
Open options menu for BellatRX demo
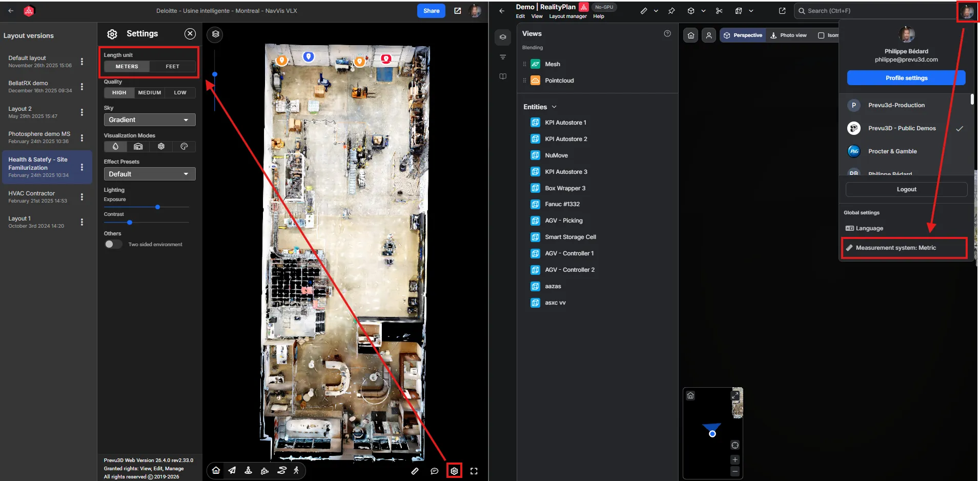82,87
